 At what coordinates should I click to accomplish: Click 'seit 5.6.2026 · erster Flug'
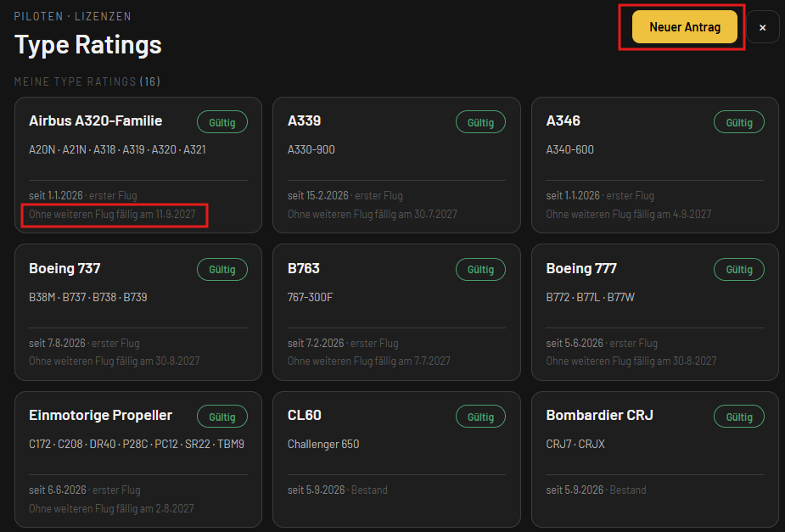pos(602,343)
